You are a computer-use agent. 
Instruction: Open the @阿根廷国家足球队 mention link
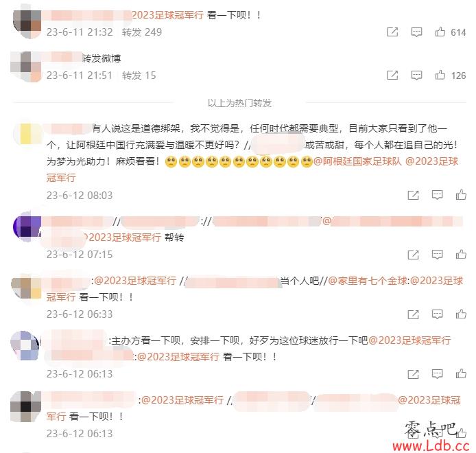click(x=357, y=161)
